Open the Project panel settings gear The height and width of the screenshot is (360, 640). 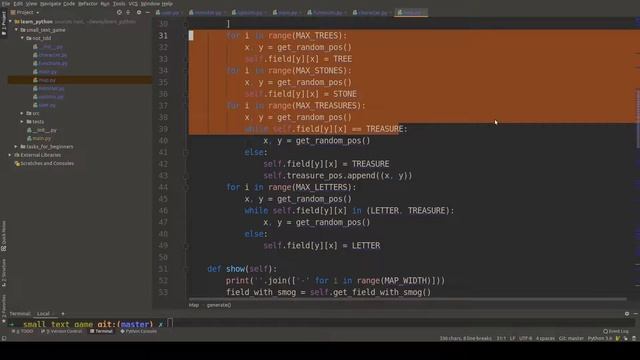pyautogui.click(x=139, y=12)
